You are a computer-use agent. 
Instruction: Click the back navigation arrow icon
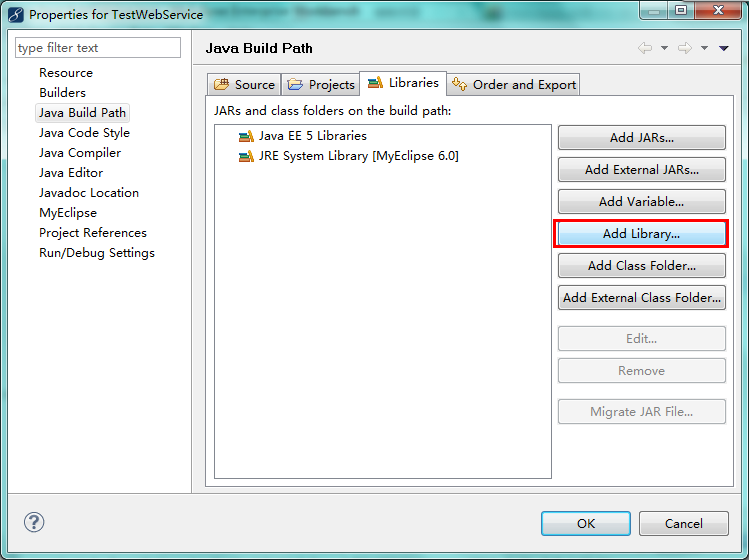point(645,48)
